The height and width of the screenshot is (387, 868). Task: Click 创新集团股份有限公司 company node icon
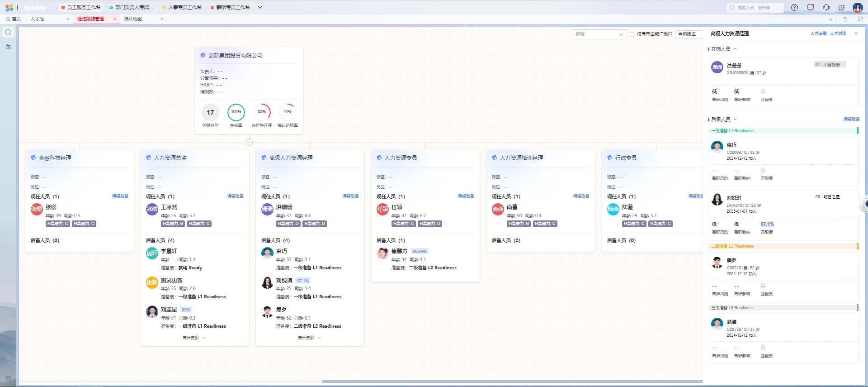click(203, 55)
